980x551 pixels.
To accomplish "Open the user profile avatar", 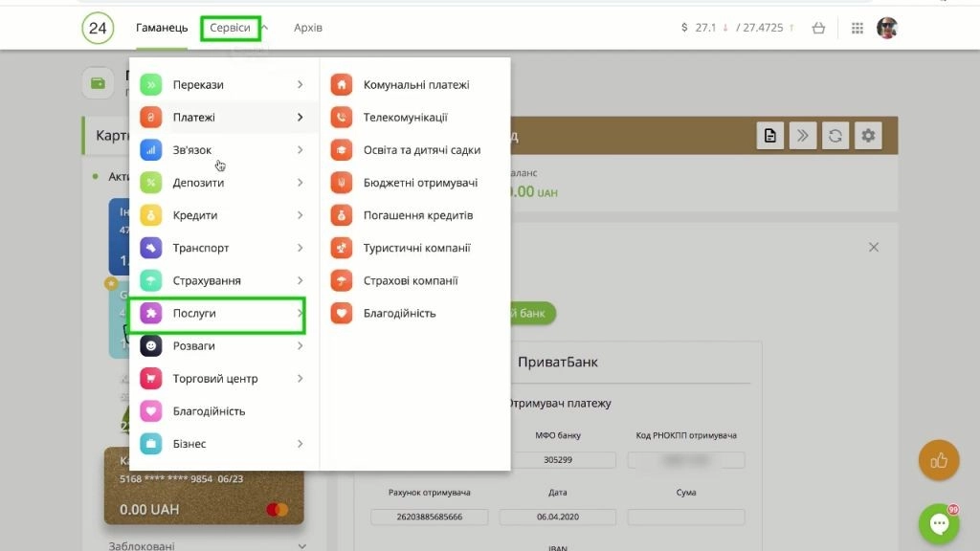I will click(x=887, y=28).
